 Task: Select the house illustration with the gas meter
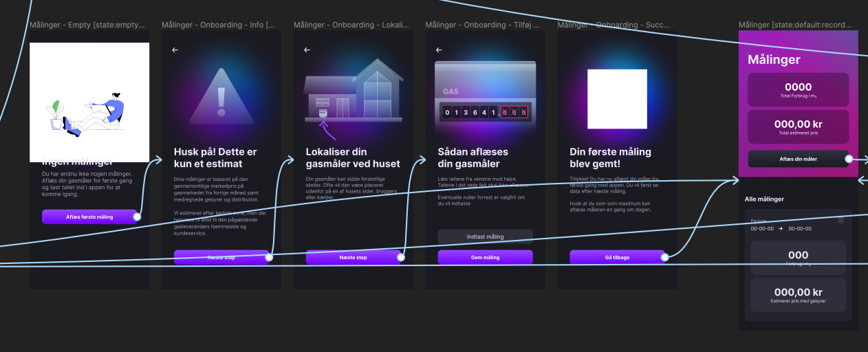coord(354,91)
